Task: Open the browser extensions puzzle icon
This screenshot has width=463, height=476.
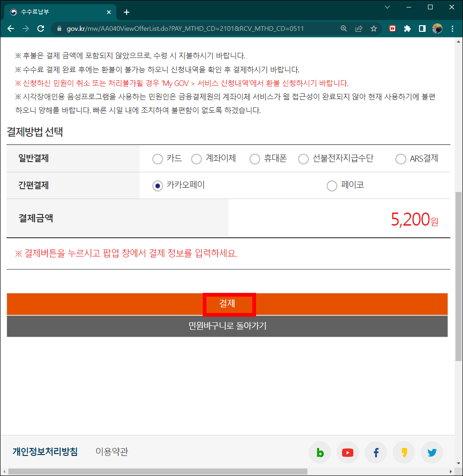Action: tap(407, 28)
